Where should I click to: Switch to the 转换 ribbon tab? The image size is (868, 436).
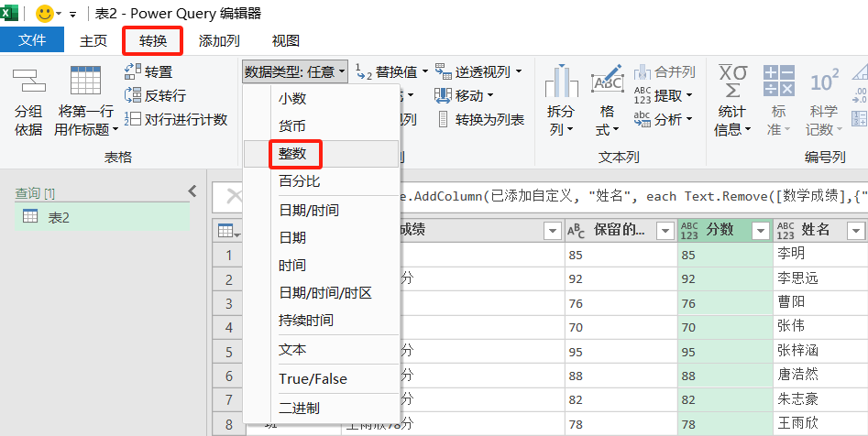(x=153, y=41)
